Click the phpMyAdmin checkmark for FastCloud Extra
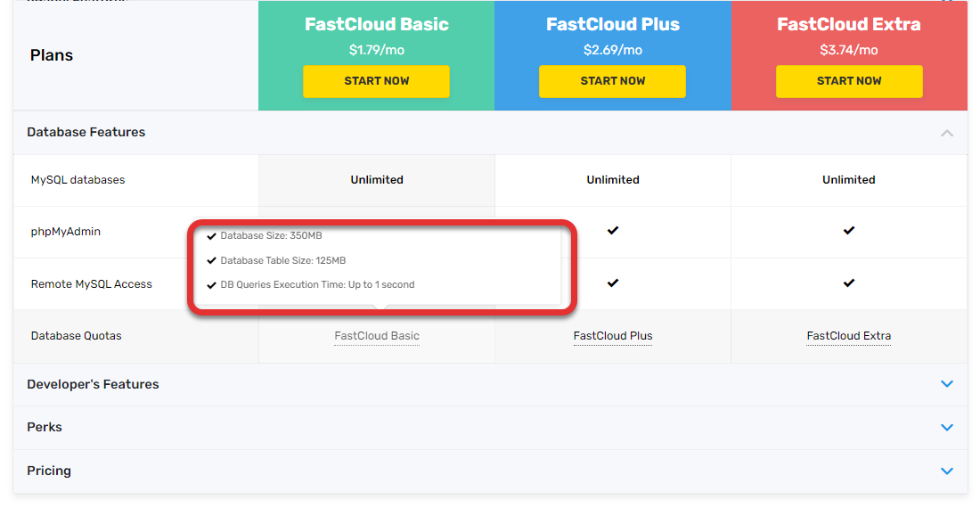Screen dimensions: 980x508 tap(849, 231)
